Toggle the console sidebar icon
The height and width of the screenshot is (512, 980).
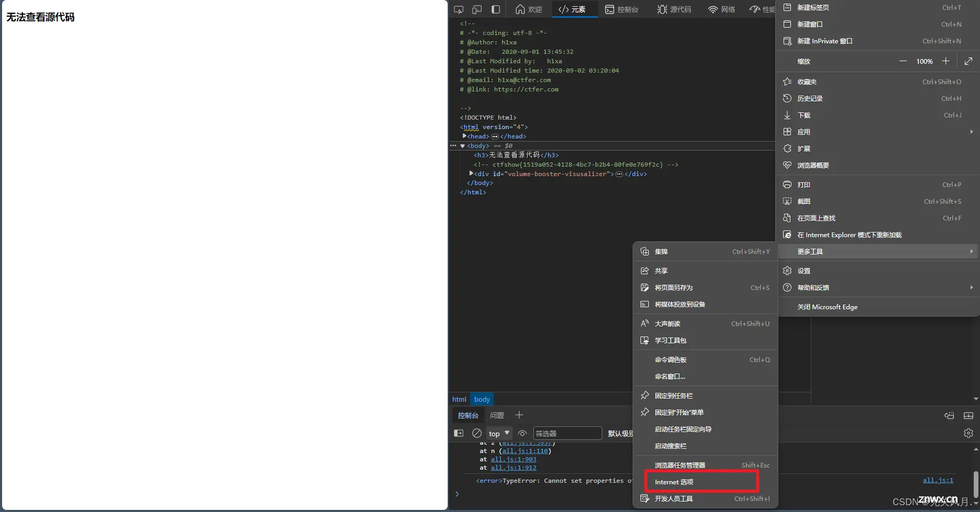click(459, 433)
